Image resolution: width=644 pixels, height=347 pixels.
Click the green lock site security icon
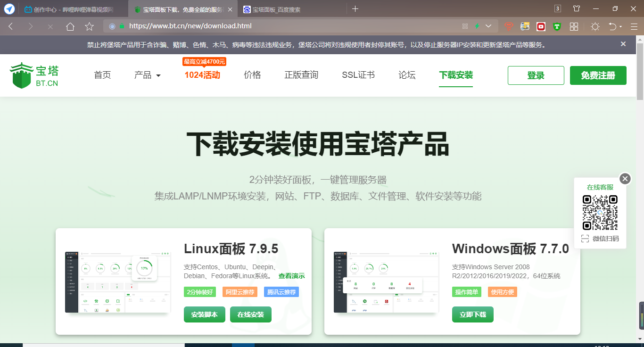122,26
